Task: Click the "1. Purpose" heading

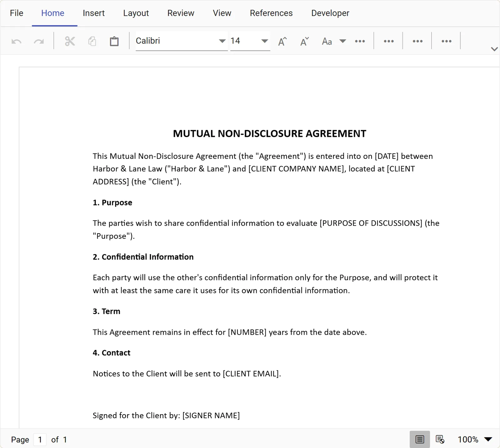Action: pyautogui.click(x=112, y=203)
